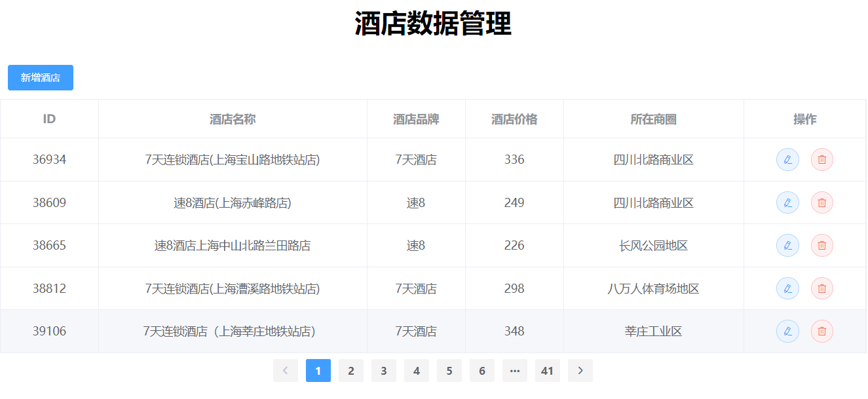Click the 酒店品牌 column header

point(416,119)
